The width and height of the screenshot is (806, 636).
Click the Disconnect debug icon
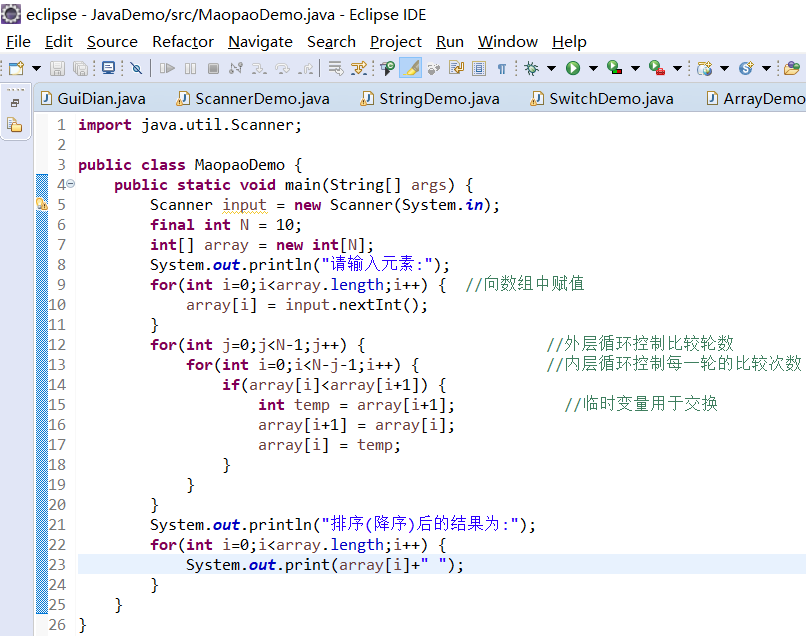click(x=236, y=68)
